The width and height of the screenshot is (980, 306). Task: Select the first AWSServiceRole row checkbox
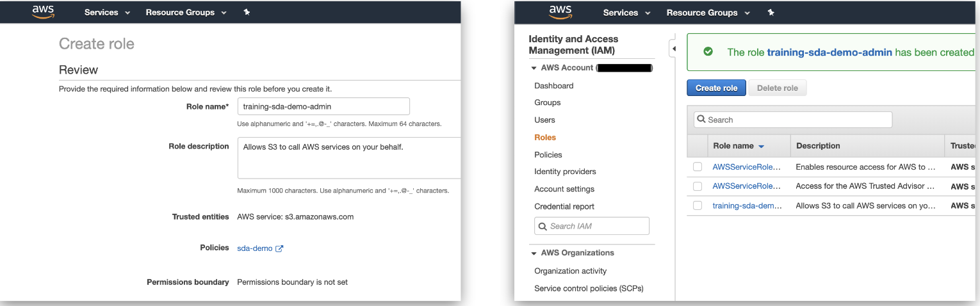pyautogui.click(x=698, y=166)
